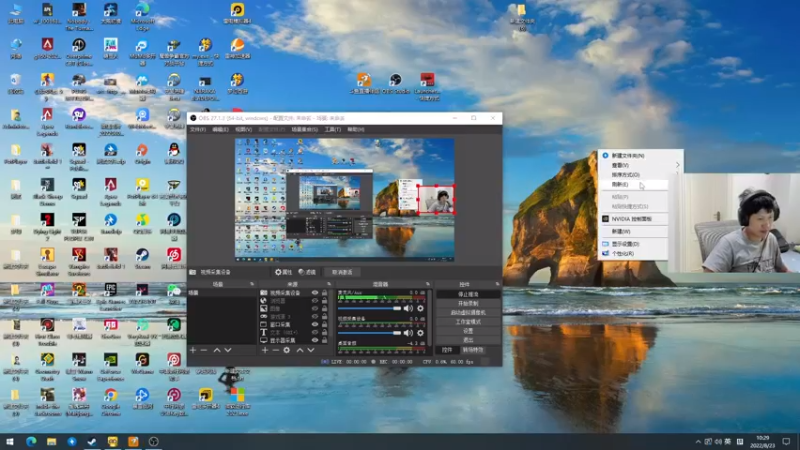Open File Explorer from the taskbar

52,441
